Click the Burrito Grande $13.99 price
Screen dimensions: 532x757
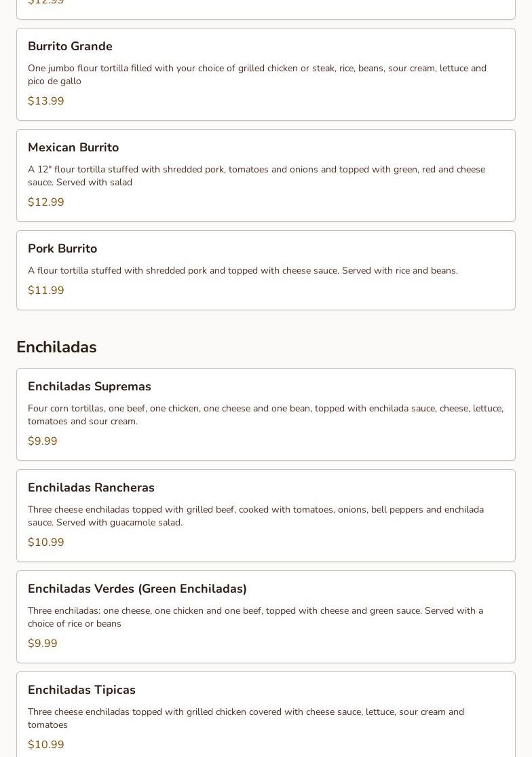point(46,101)
